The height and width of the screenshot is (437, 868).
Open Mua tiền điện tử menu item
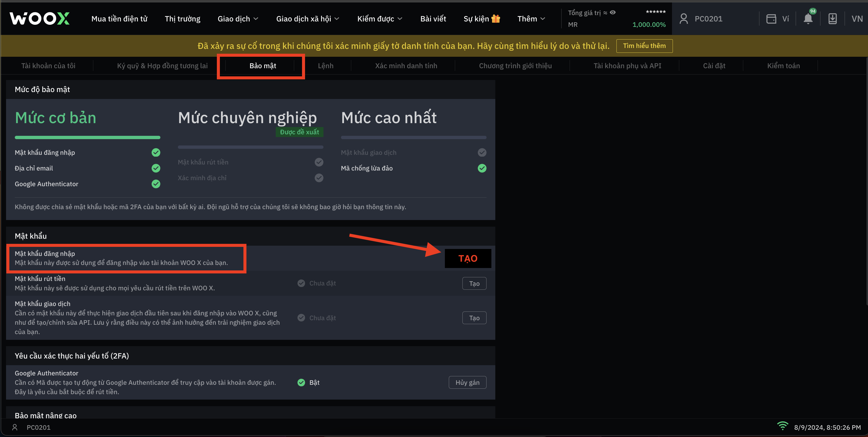pos(119,18)
